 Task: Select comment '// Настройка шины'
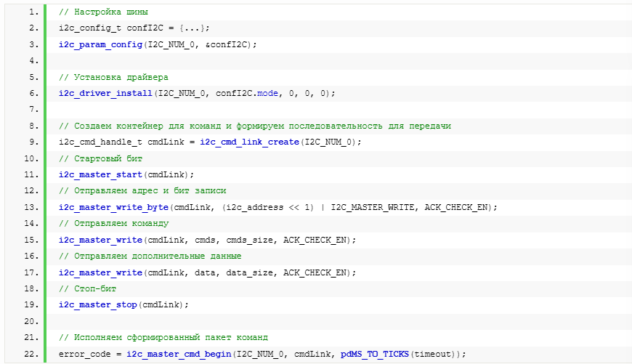click(103, 12)
